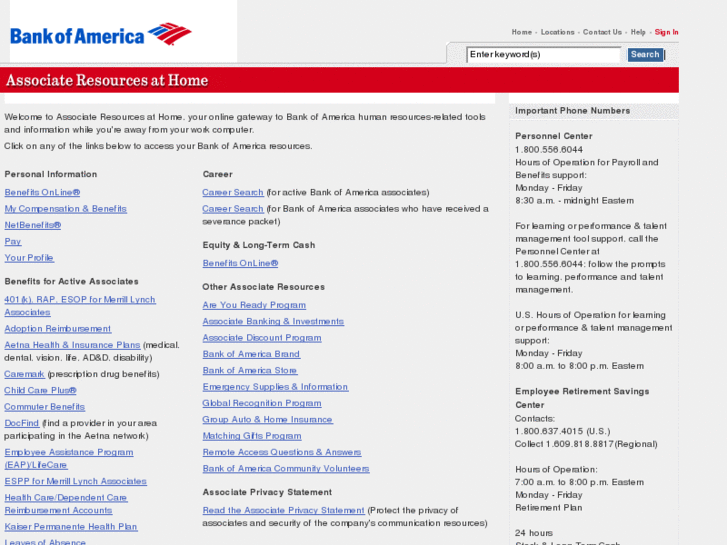Open the Pay link

point(13,241)
